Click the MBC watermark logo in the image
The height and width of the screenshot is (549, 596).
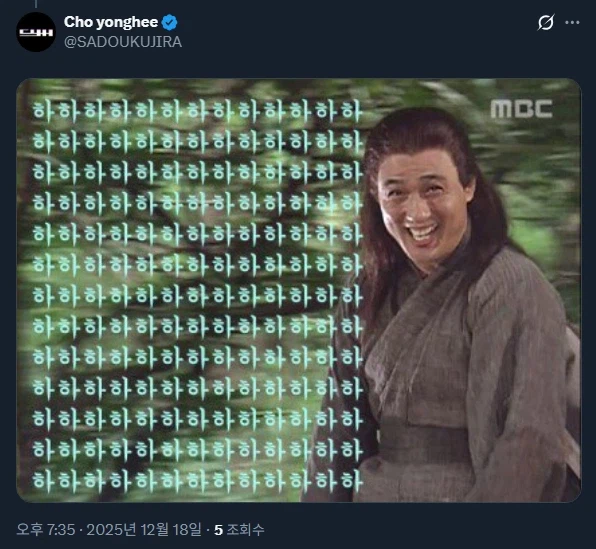pyautogui.click(x=521, y=109)
